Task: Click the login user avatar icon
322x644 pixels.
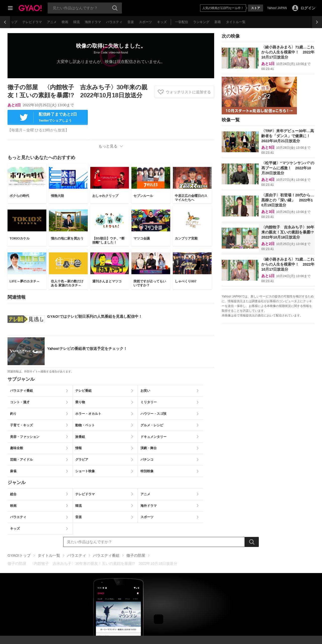Action: [295, 8]
